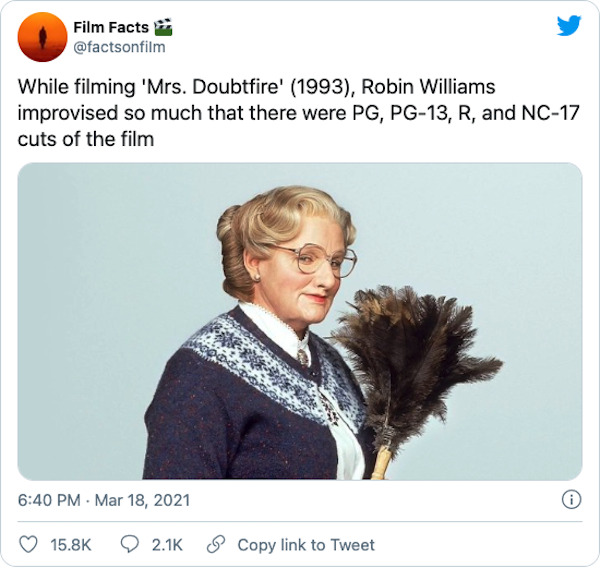Viewport: 600px width, 568px height.
Task: Click the chain link icon
Action: pyautogui.click(x=216, y=544)
